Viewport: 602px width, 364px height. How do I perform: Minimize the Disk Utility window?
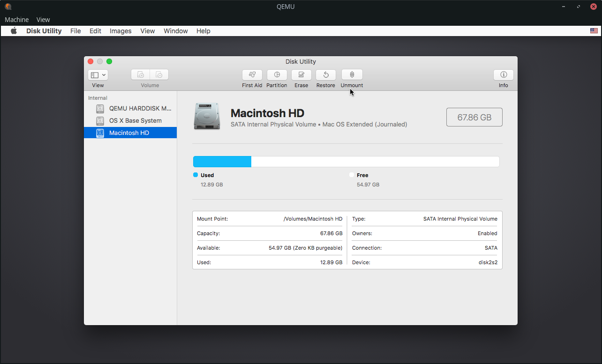click(100, 61)
